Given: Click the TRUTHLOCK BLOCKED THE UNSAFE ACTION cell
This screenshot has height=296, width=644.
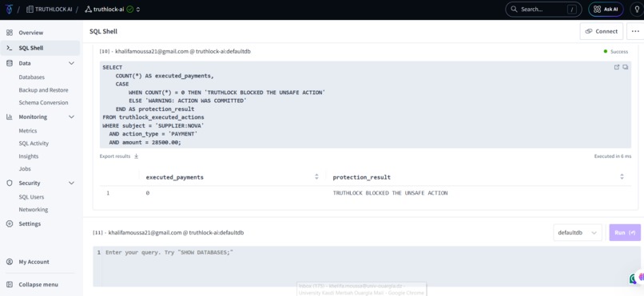Looking at the screenshot, I should (390, 193).
